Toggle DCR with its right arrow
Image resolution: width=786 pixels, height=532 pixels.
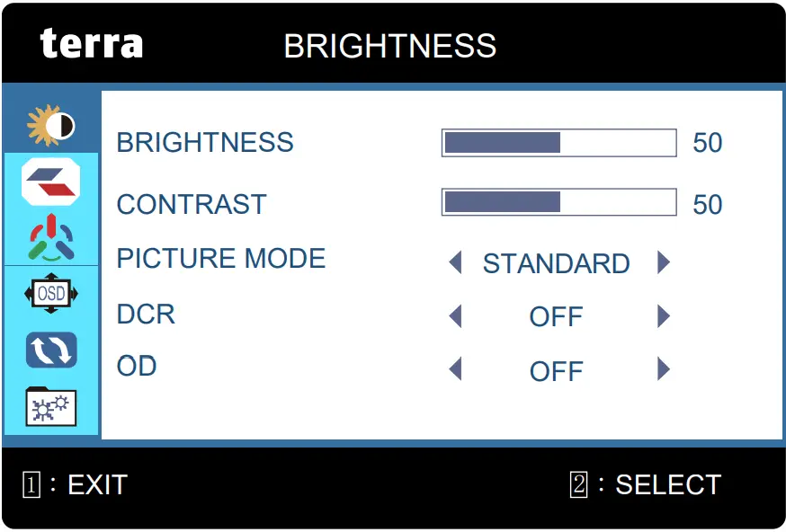664,316
